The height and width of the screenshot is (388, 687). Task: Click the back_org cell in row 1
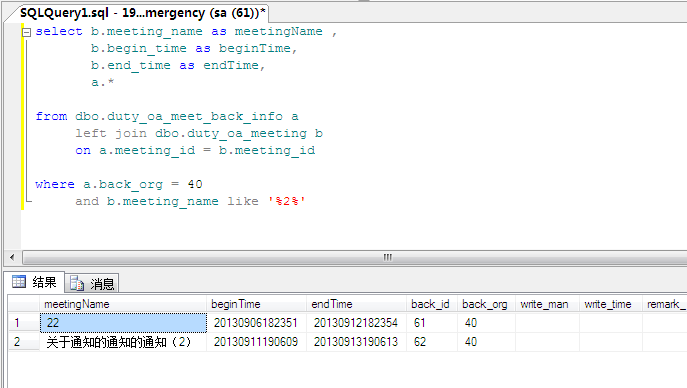pyautogui.click(x=486, y=323)
